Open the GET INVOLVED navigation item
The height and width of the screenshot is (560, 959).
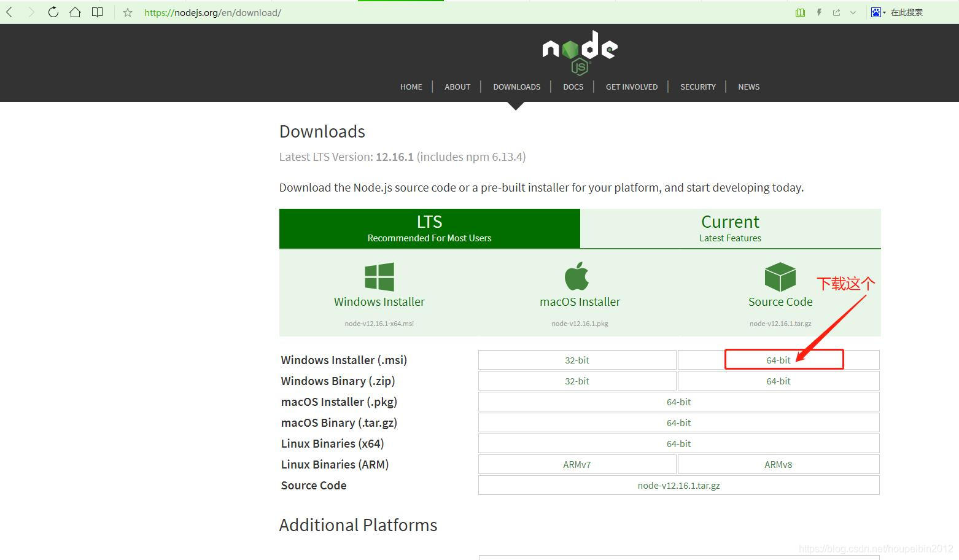pyautogui.click(x=632, y=87)
